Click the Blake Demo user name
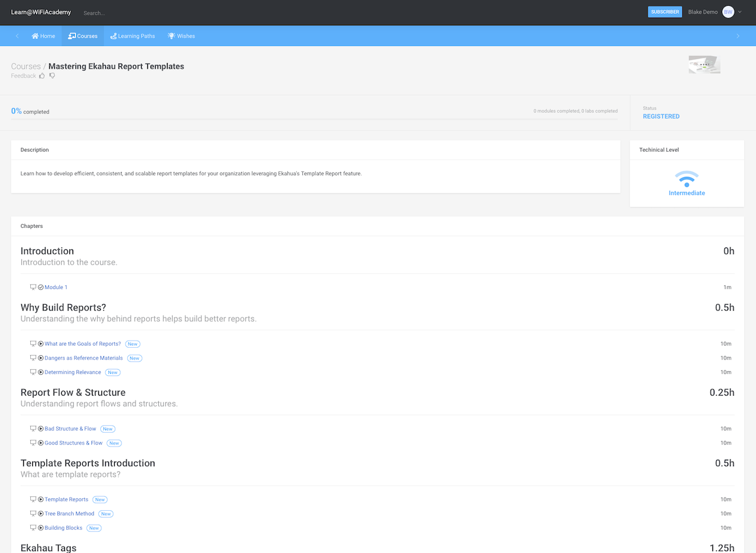The width and height of the screenshot is (756, 553). coord(702,12)
